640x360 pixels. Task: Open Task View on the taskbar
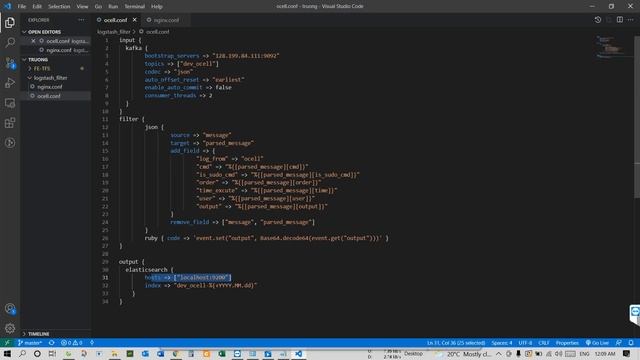click(x=52, y=354)
